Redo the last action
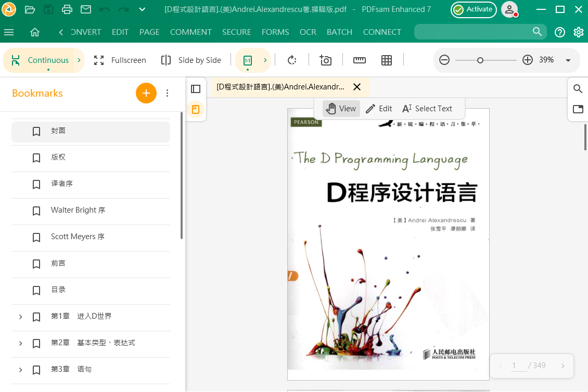The width and height of the screenshot is (588, 392). pyautogui.click(x=123, y=9)
